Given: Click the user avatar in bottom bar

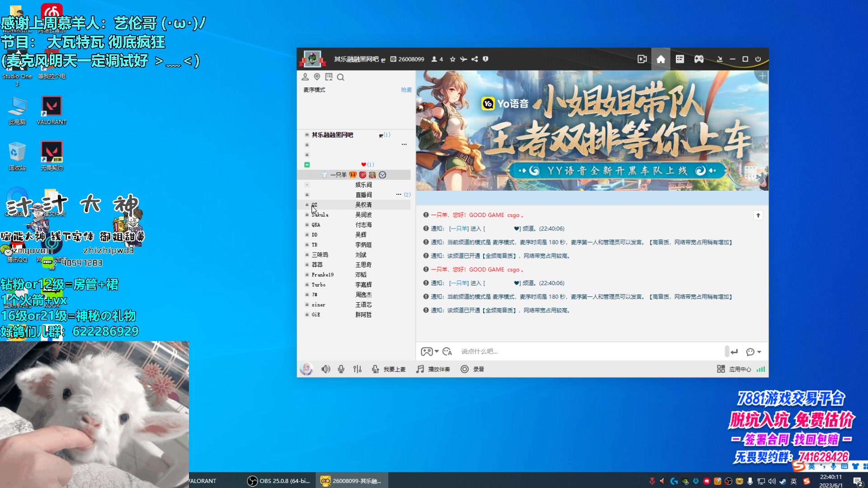Looking at the screenshot, I should 307,369.
